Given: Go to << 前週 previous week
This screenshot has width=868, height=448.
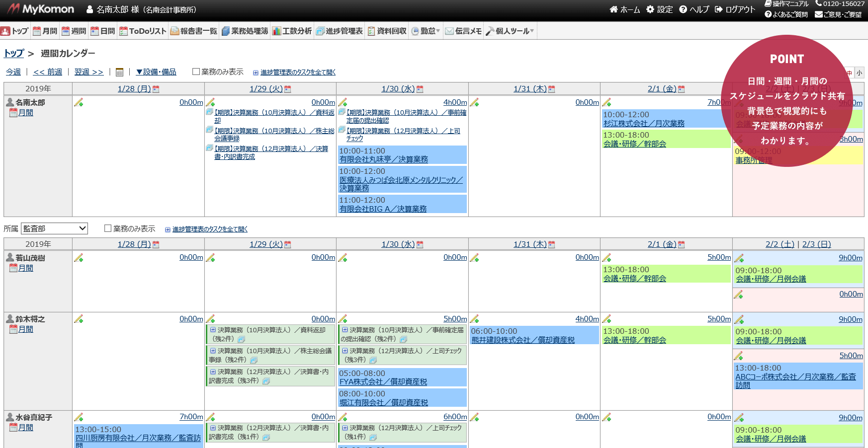Looking at the screenshot, I should [x=48, y=72].
